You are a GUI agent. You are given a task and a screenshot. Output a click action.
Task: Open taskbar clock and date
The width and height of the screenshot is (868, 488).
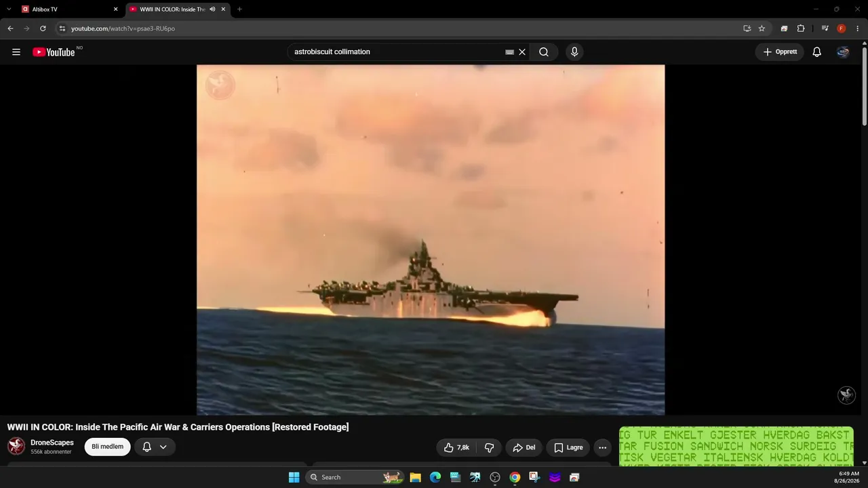[x=848, y=477]
